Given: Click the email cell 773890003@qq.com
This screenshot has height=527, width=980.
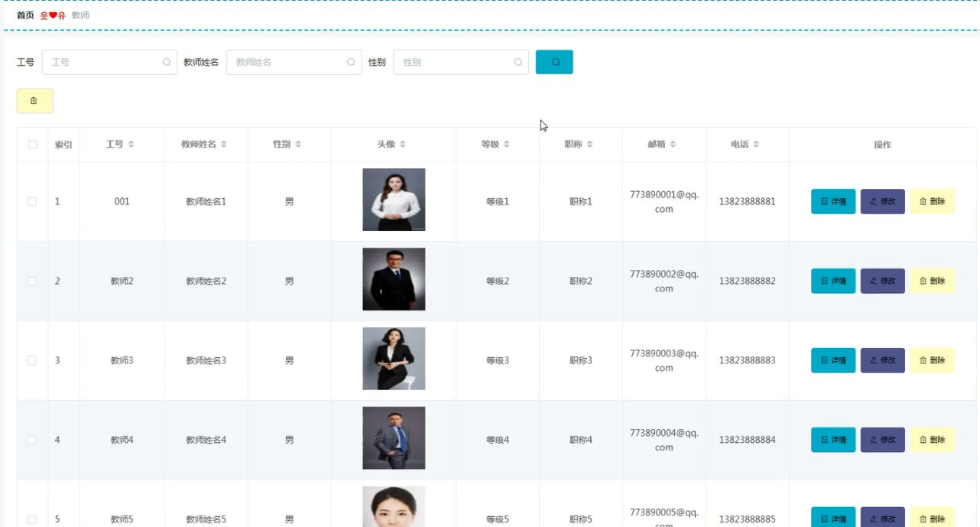Looking at the screenshot, I should [664, 360].
